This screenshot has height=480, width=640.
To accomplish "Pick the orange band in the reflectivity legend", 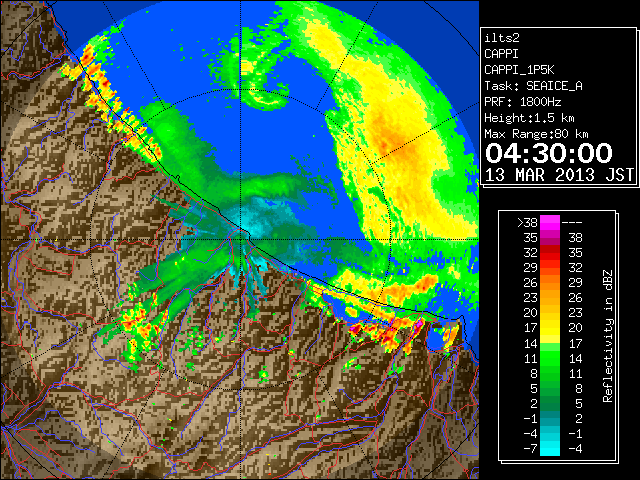I will pyautogui.click(x=550, y=290).
